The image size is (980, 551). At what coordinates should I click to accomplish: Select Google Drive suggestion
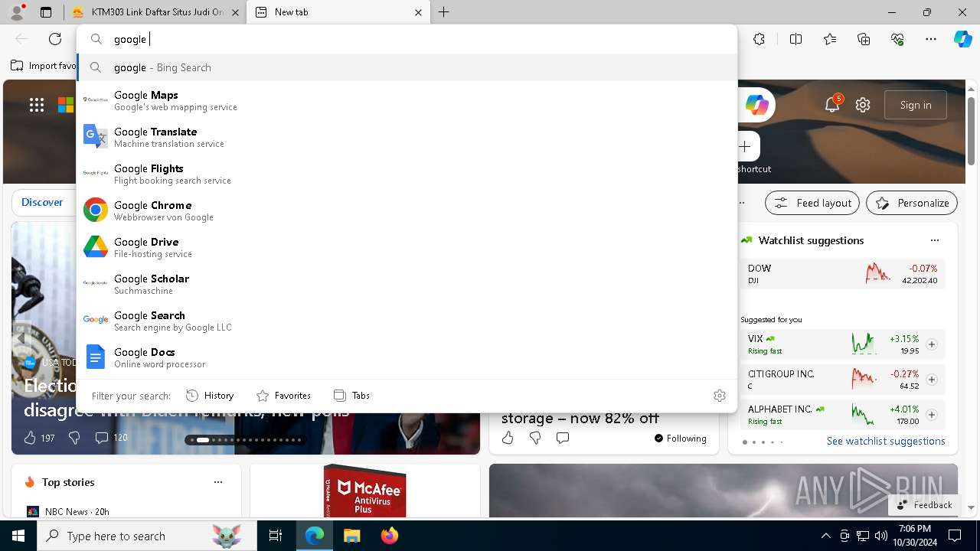pos(407,247)
